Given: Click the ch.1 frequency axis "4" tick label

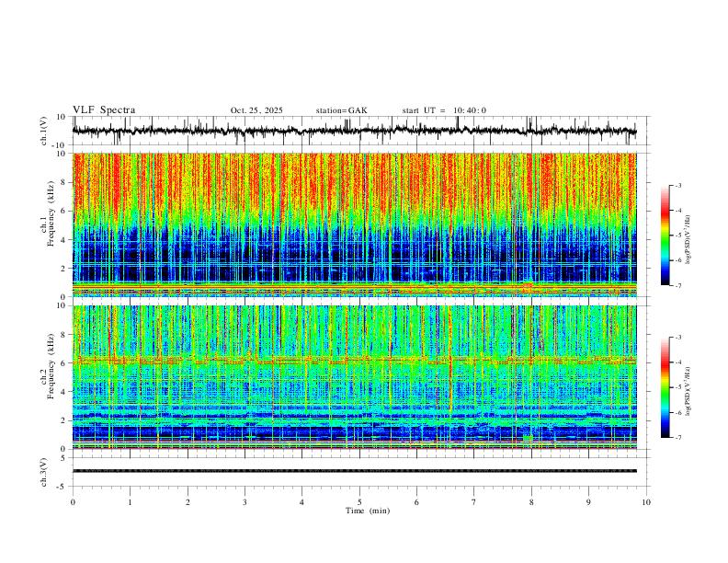Looking at the screenshot, I should click(63, 240).
